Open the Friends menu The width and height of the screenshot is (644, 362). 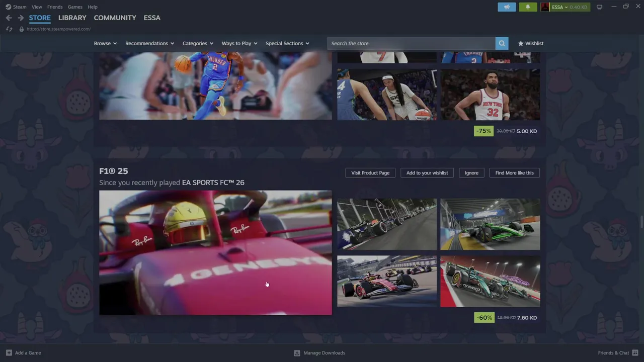[55, 7]
